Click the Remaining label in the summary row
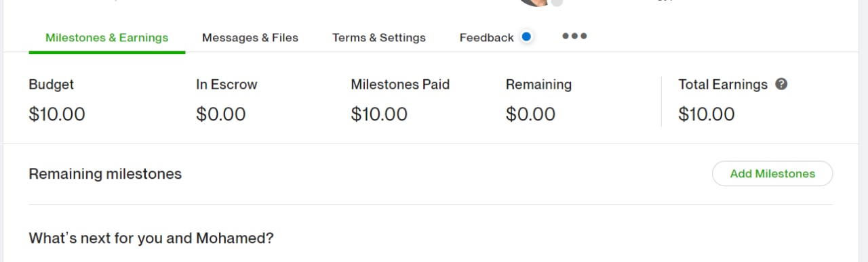The width and height of the screenshot is (868, 262). pos(538,85)
